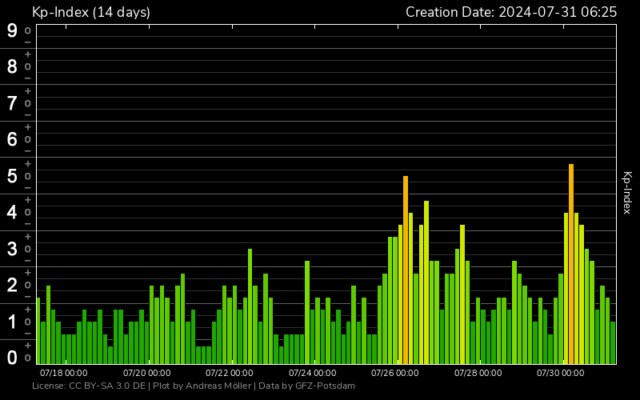Click the 07/26 00:00 x-axis label
Image resolution: width=640 pixels, height=400 pixels.
click(x=394, y=372)
